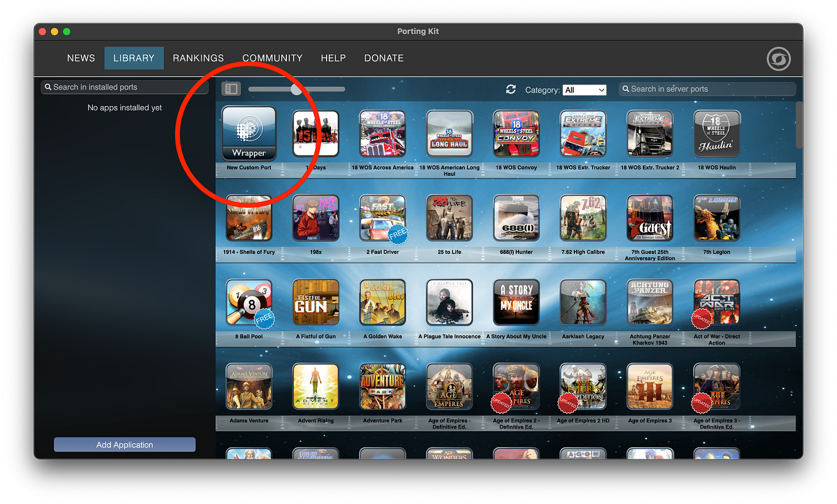
Task: Select Achtung Panzer Kharkov 1943 icon
Action: coord(650,302)
